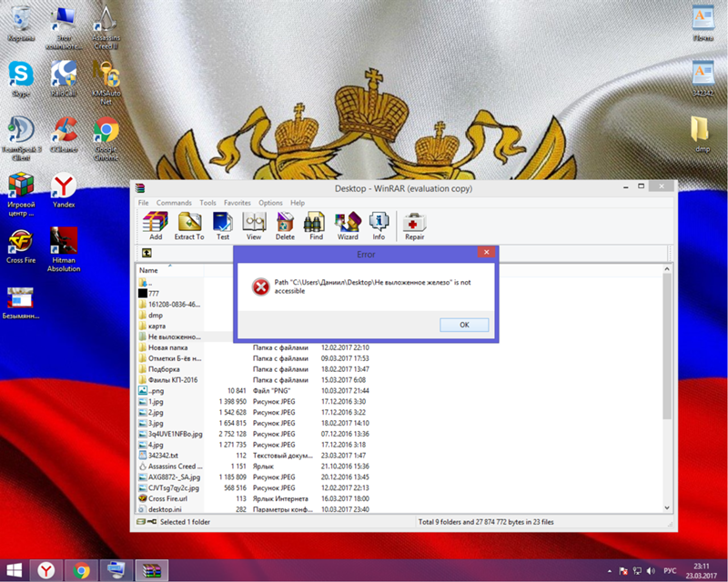Click the Test archive toolbar icon
The width and height of the screenshot is (728, 582).
click(223, 226)
